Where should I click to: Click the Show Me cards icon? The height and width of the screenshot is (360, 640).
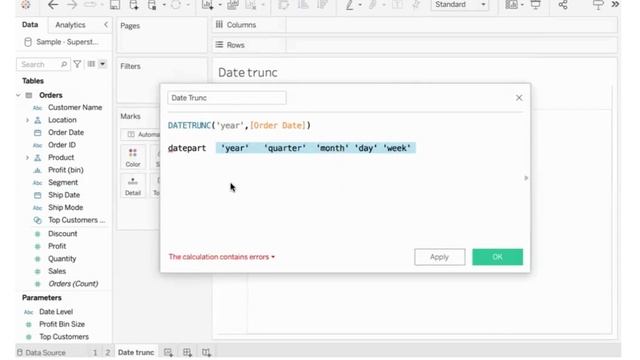[511, 5]
